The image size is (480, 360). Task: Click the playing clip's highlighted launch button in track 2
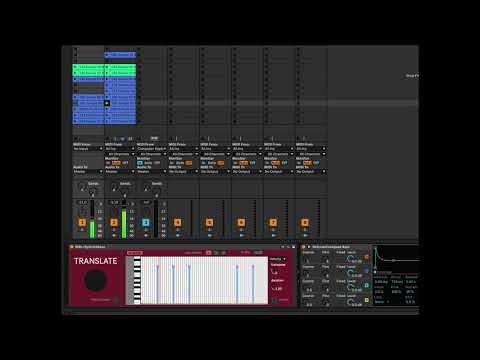107,103
